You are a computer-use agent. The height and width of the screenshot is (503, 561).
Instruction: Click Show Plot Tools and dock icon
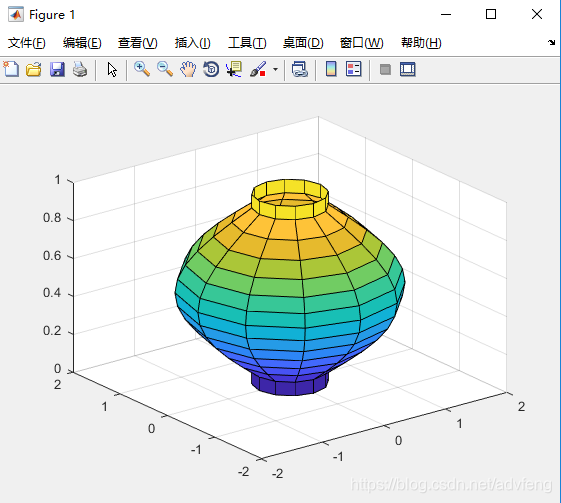[x=408, y=69]
